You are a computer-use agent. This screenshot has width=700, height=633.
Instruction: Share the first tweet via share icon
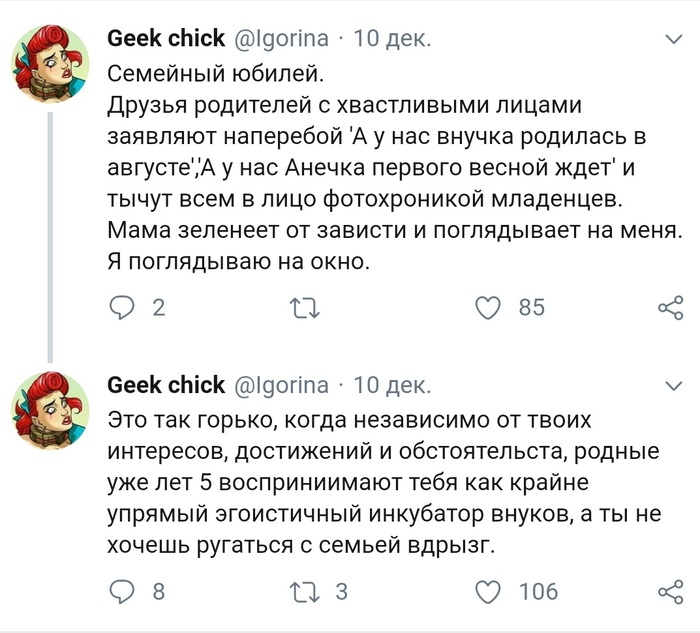click(669, 308)
